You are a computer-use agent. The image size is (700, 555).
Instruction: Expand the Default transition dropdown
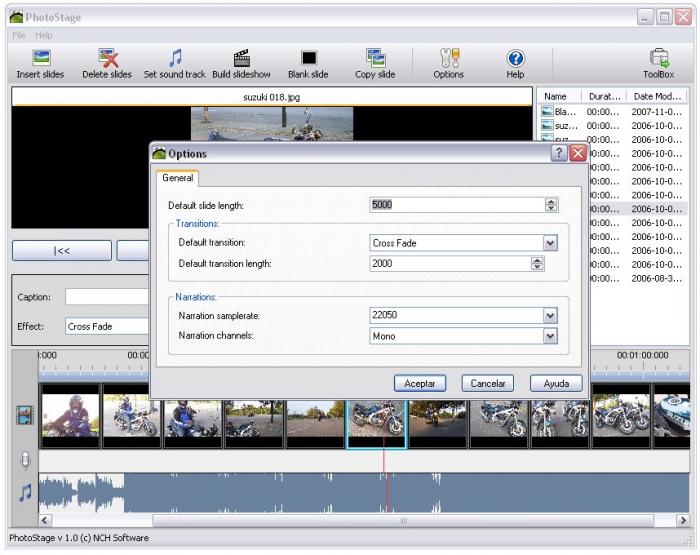click(550, 243)
